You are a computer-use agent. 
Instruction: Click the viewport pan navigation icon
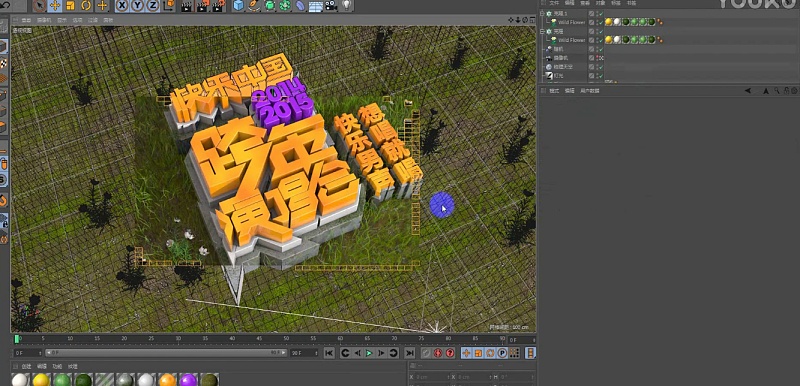click(x=511, y=20)
